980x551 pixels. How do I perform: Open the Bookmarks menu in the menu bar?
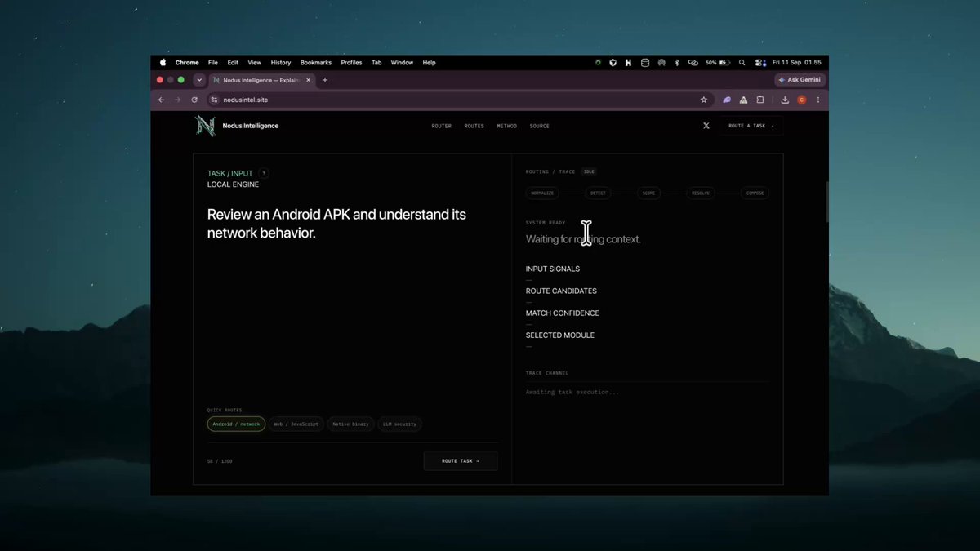316,62
